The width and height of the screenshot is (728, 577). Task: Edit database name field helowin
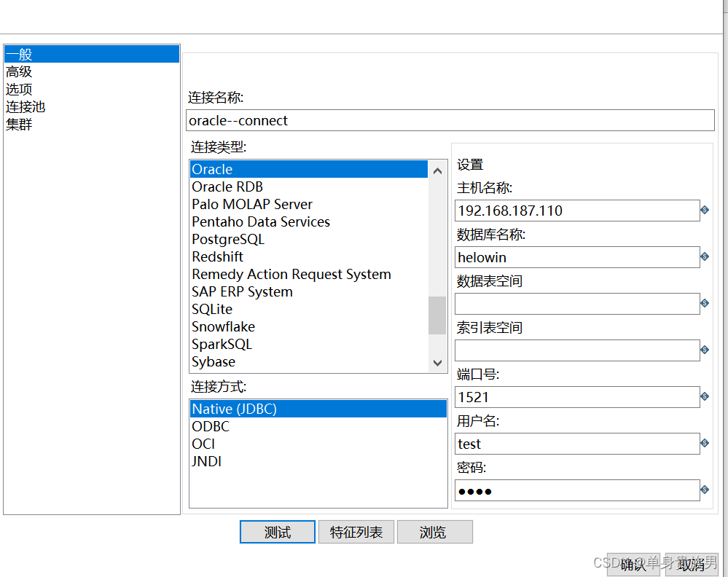(577, 257)
